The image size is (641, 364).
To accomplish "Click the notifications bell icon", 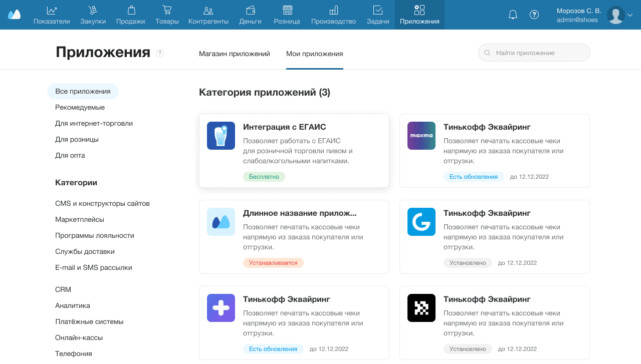I will (513, 15).
